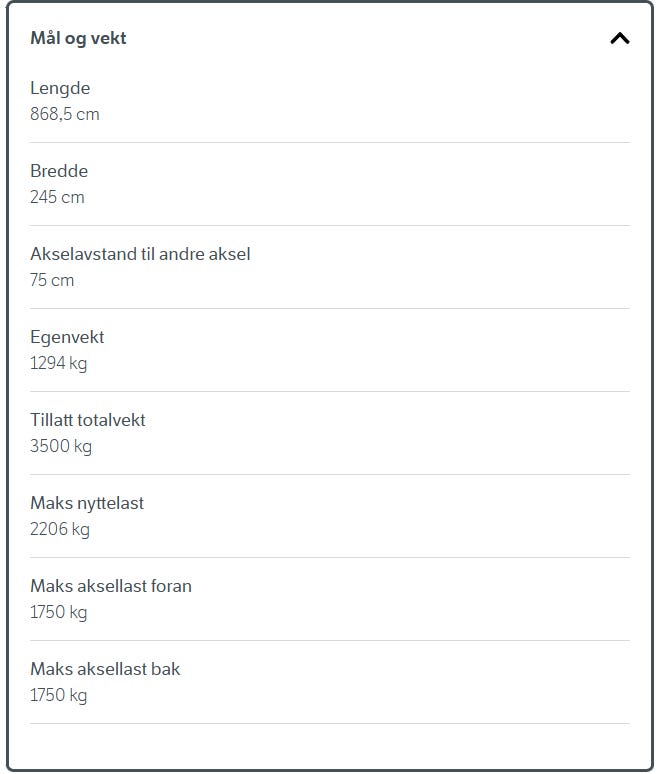The height and width of the screenshot is (774, 657).
Task: Select the Bredde label
Action: tap(59, 171)
